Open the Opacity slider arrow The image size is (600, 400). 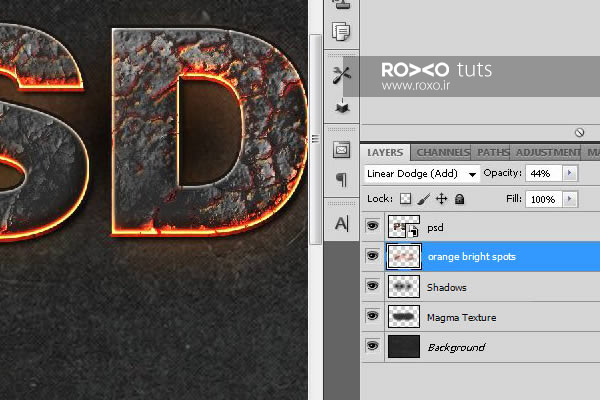click(569, 173)
